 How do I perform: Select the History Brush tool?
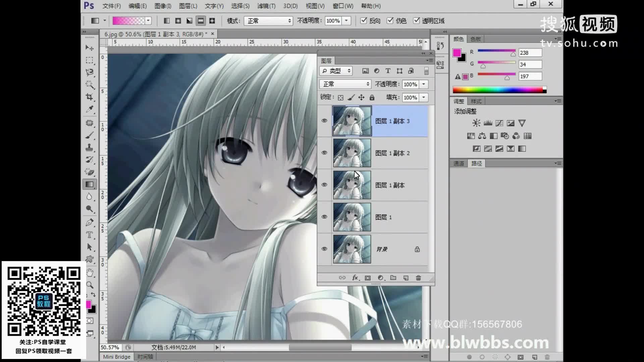90,160
